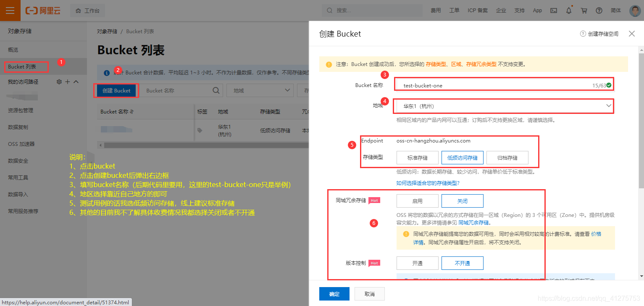The image size is (644, 306).
Task: Click 对象存储 breadcrumb link
Action: [107, 31]
